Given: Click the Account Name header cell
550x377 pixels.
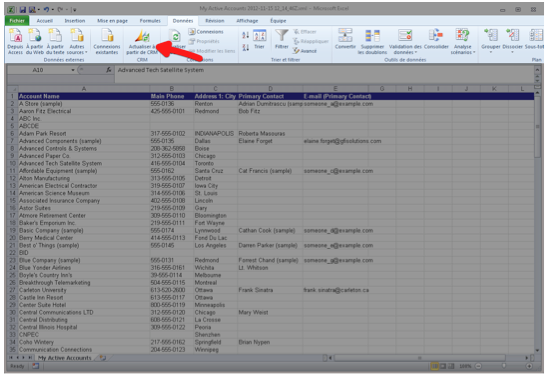Looking at the screenshot, I should [84, 96].
